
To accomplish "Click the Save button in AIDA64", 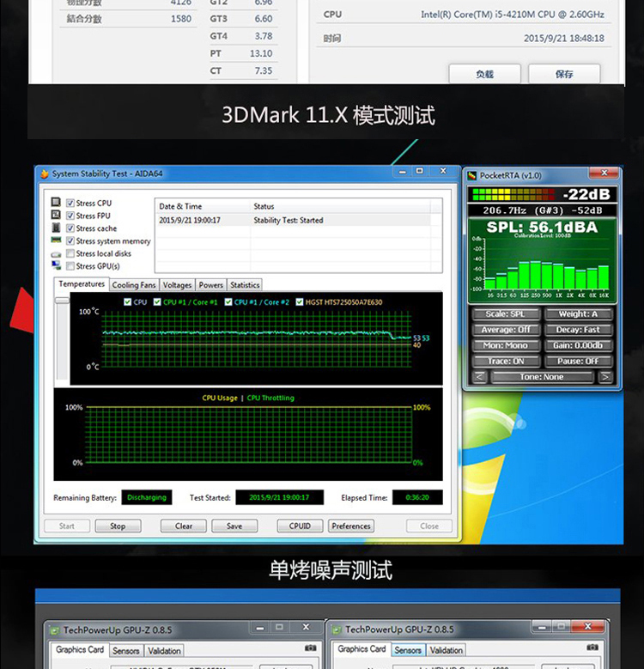I will click(234, 526).
